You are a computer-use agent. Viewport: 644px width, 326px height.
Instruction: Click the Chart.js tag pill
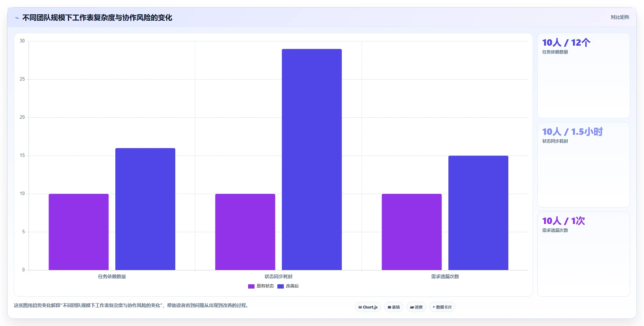(x=368, y=307)
